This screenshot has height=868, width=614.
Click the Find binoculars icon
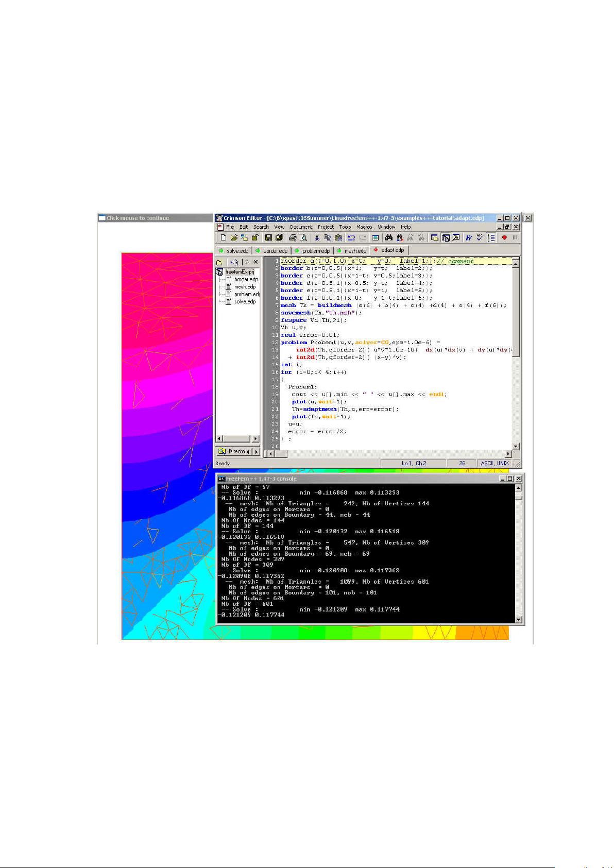(389, 237)
